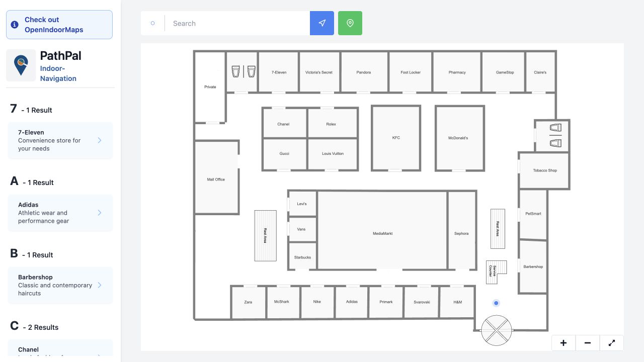Select Claire's store on map
This screenshot has width=644, height=362.
pyautogui.click(x=540, y=72)
